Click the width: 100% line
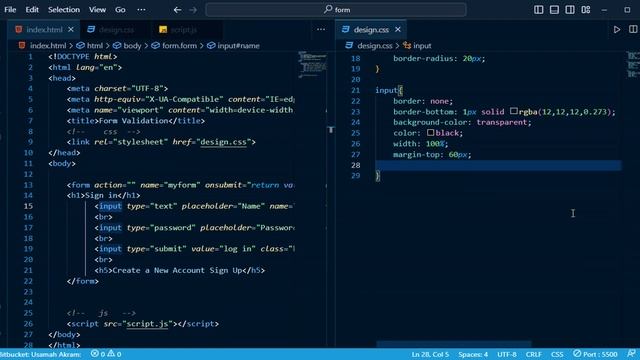This screenshot has width=640, height=360. 420,144
